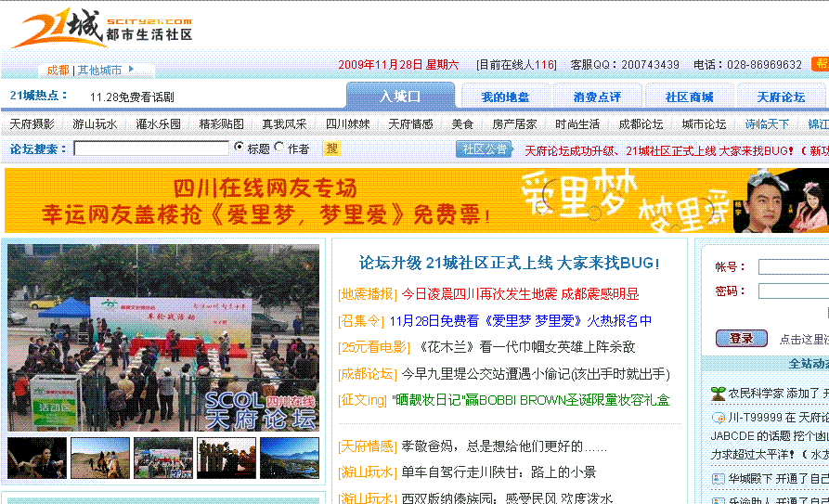Select the first dark portrait thumbnail
The height and width of the screenshot is (504, 829).
(37, 458)
